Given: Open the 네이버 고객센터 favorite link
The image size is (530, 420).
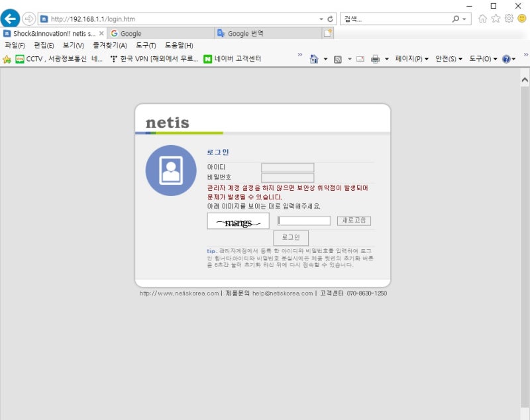Looking at the screenshot, I should tap(233, 59).
